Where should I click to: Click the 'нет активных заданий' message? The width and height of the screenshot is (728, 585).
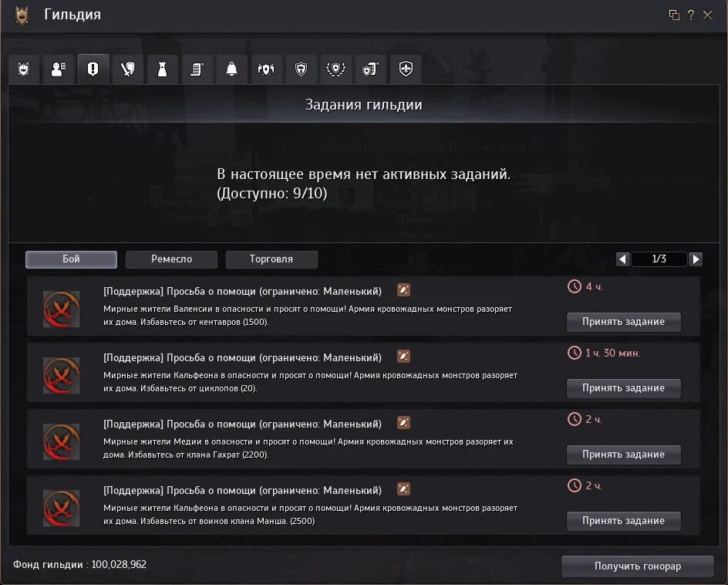click(363, 174)
